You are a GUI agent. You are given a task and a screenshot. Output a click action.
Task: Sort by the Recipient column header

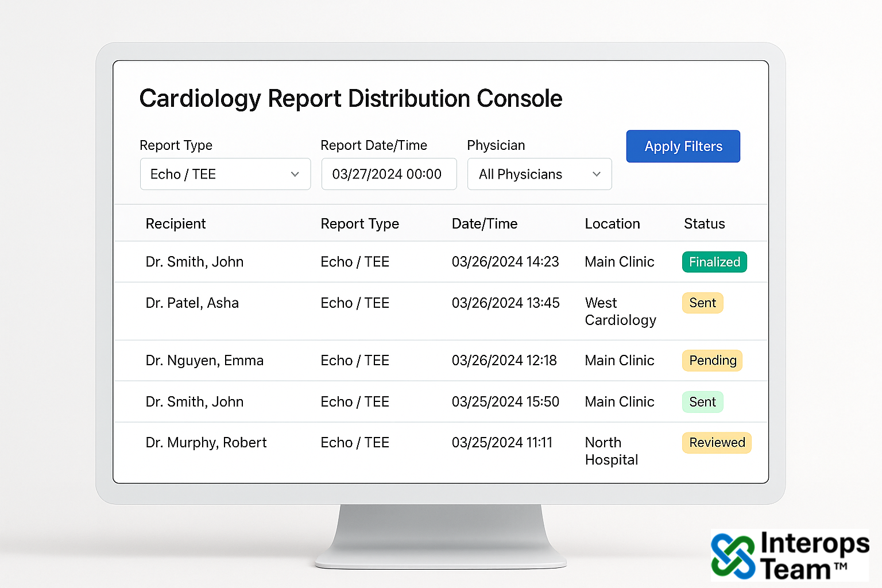point(176,224)
